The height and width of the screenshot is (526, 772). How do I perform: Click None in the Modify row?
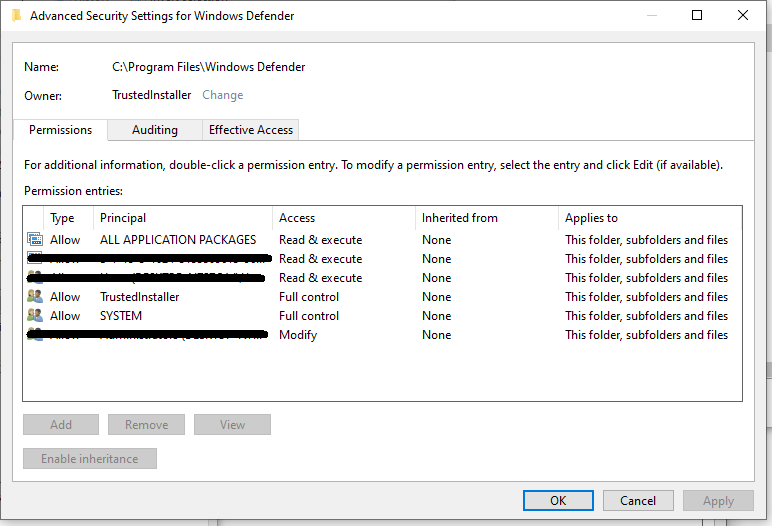point(437,335)
